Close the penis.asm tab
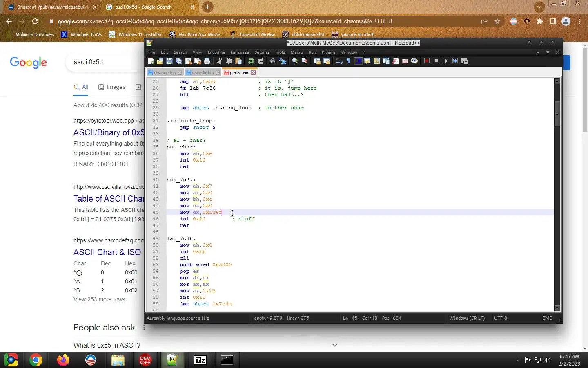 tap(254, 73)
